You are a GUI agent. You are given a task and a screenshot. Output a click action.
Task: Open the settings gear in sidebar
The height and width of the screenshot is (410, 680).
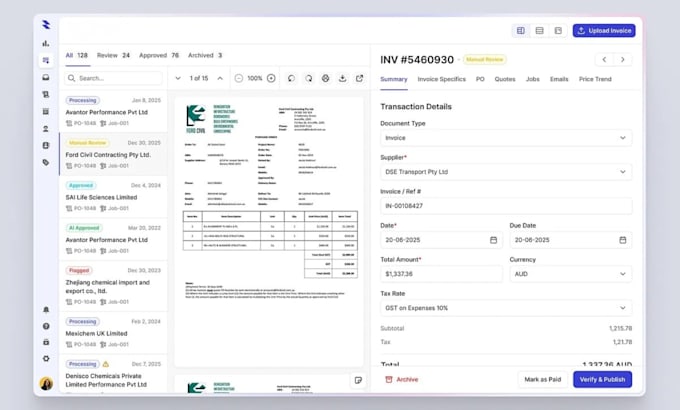point(46,359)
